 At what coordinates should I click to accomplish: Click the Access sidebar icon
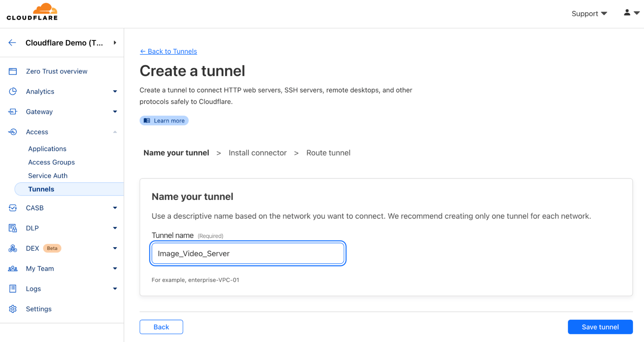(13, 132)
